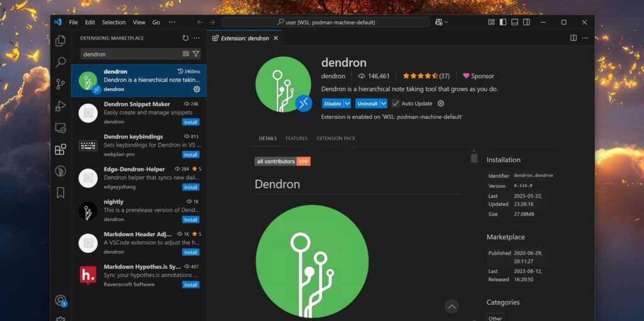The width and height of the screenshot is (644, 321).
Task: Click the scroll to top arrow button
Action: click(x=452, y=306)
